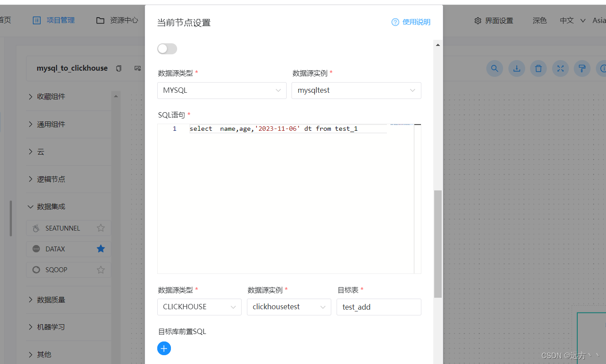
Task: Open target 数据源类型 dropdown showing CLICKHOUSE
Action: coord(199,307)
